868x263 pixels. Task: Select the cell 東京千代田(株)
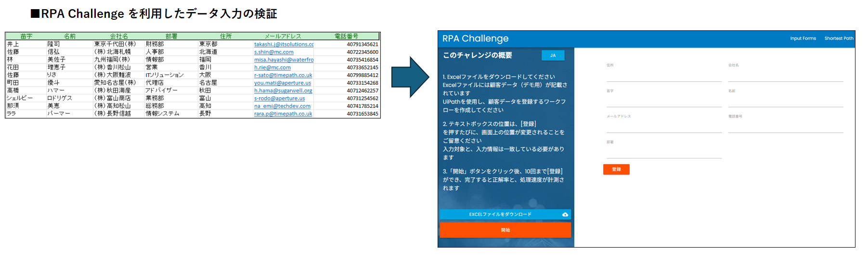[x=119, y=44]
